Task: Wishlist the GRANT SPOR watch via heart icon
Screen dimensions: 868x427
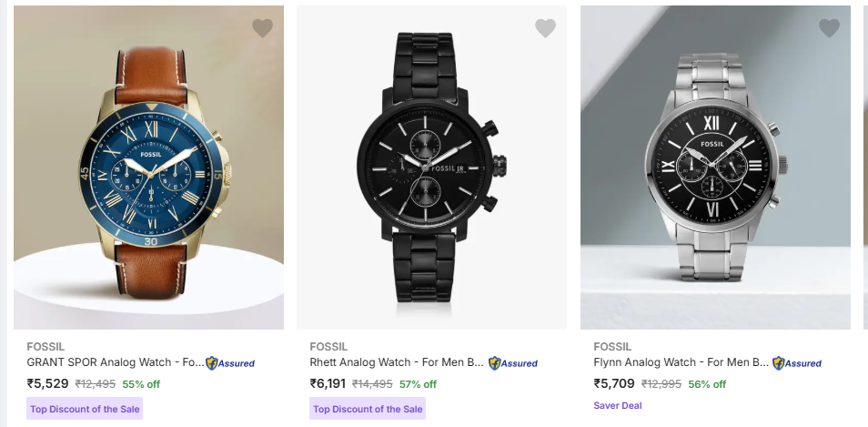Action: (262, 28)
